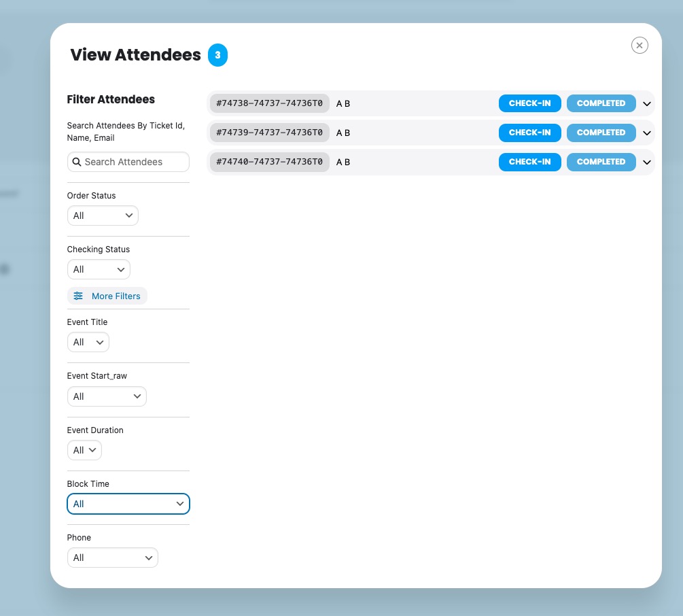
Task: Open the Event Title dropdown
Action: 88,342
